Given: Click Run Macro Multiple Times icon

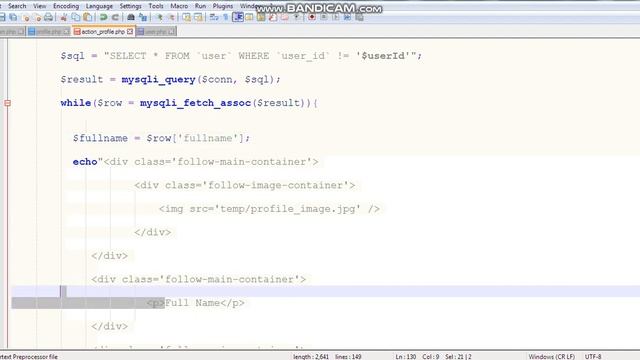Looking at the screenshot, I should (347, 17).
